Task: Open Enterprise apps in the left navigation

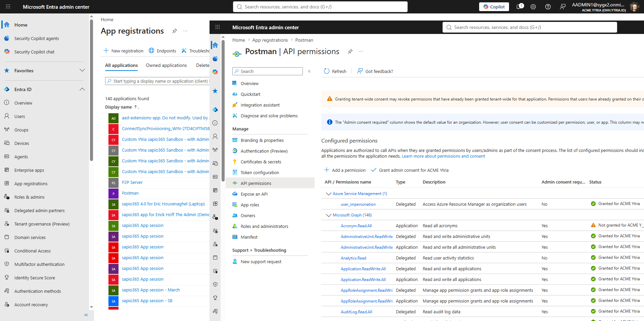Action: [x=29, y=170]
